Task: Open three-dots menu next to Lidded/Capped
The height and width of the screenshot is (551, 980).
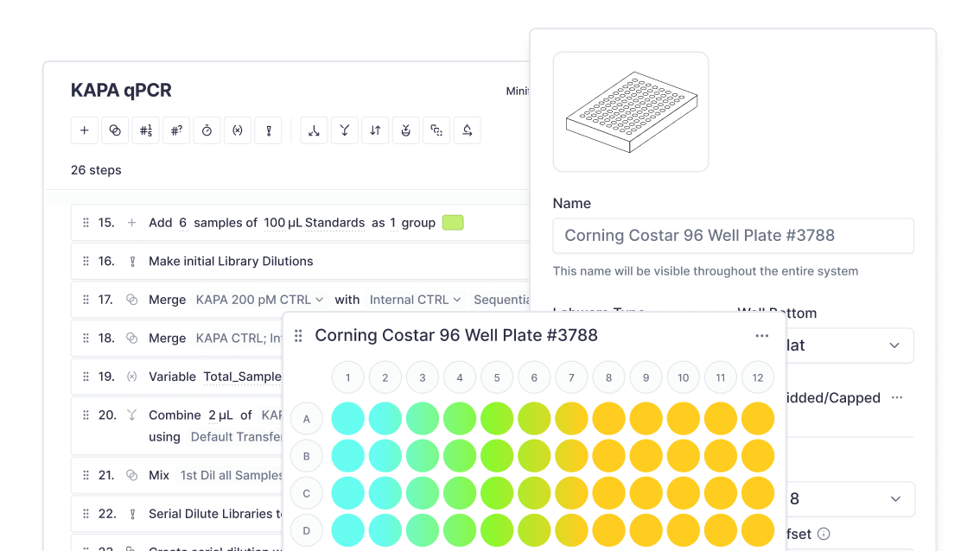Action: pyautogui.click(x=898, y=397)
